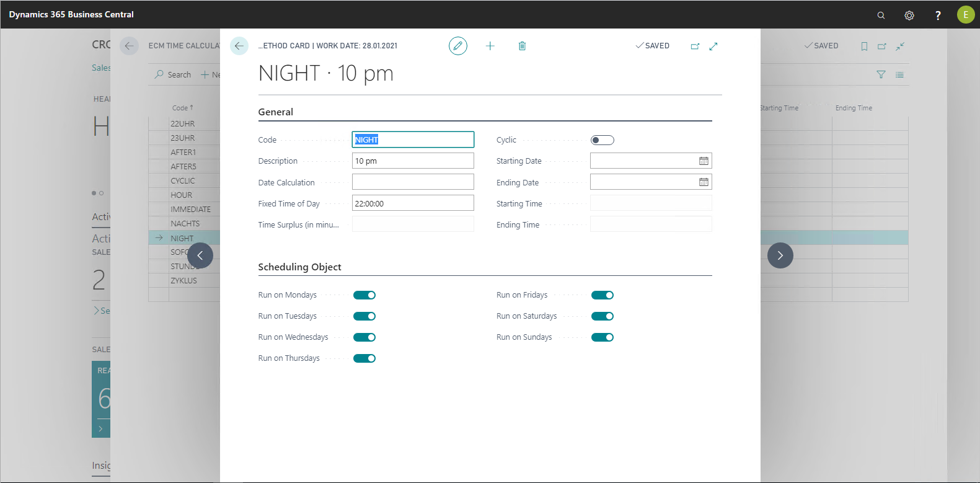Disable Run on Sundays switch

click(602, 337)
